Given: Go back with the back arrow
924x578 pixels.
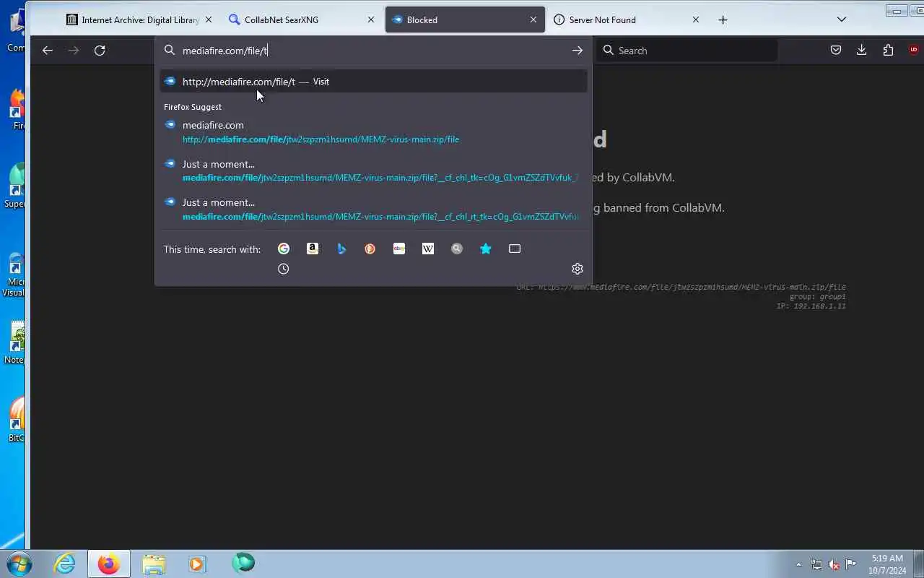Looking at the screenshot, I should [48, 51].
